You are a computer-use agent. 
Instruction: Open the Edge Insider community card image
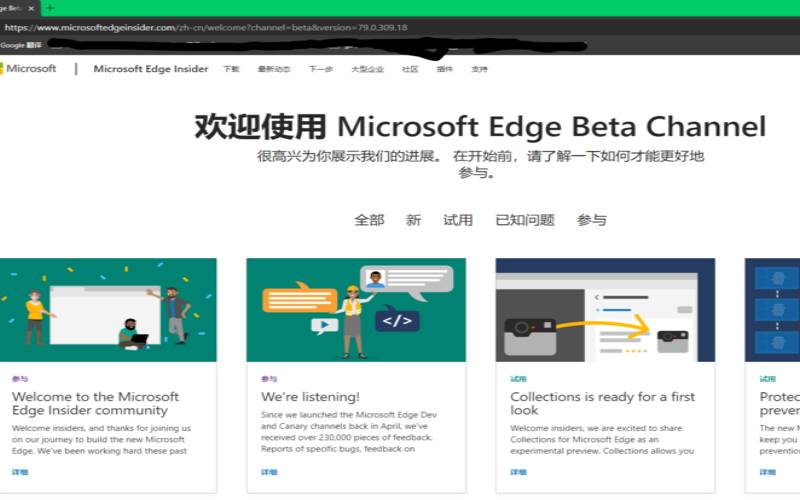tap(108, 310)
